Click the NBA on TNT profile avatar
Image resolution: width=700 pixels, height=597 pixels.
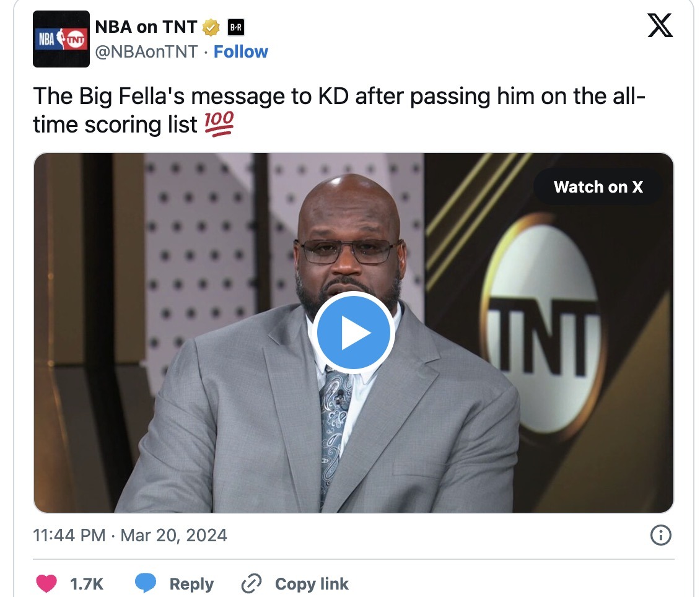61,39
